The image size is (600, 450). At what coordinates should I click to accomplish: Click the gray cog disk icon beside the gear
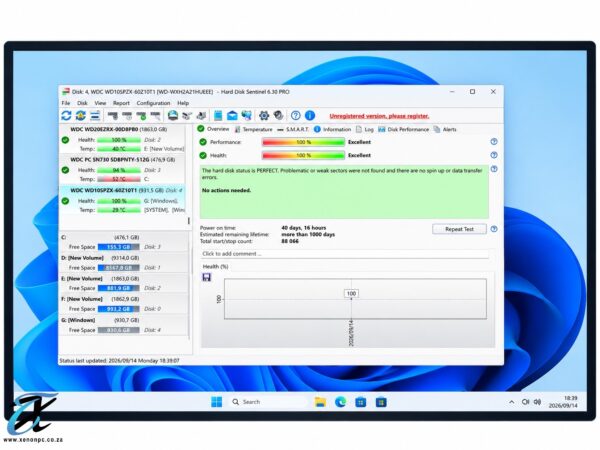(x=279, y=115)
